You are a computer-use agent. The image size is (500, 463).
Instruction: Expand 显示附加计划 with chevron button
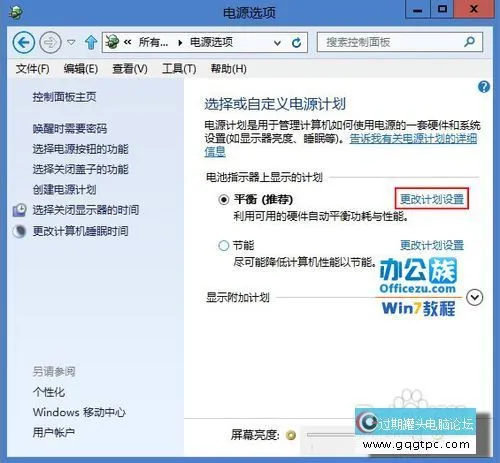pos(475,297)
